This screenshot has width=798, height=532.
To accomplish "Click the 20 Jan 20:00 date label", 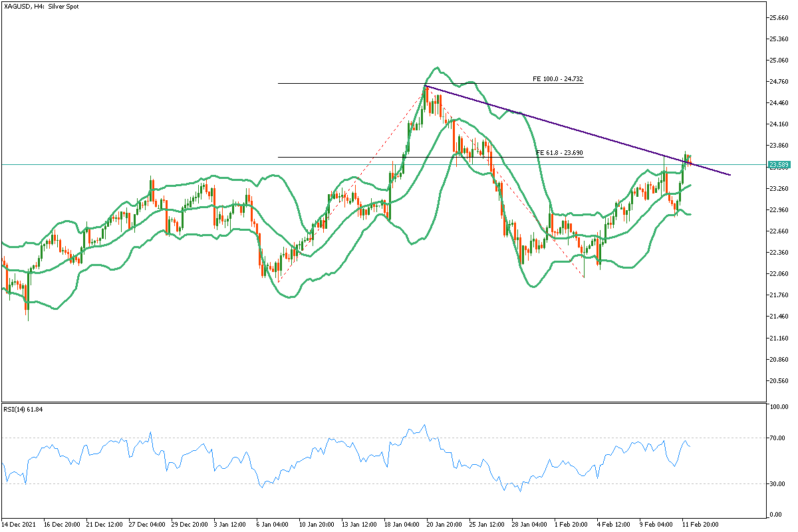I will (444, 525).
